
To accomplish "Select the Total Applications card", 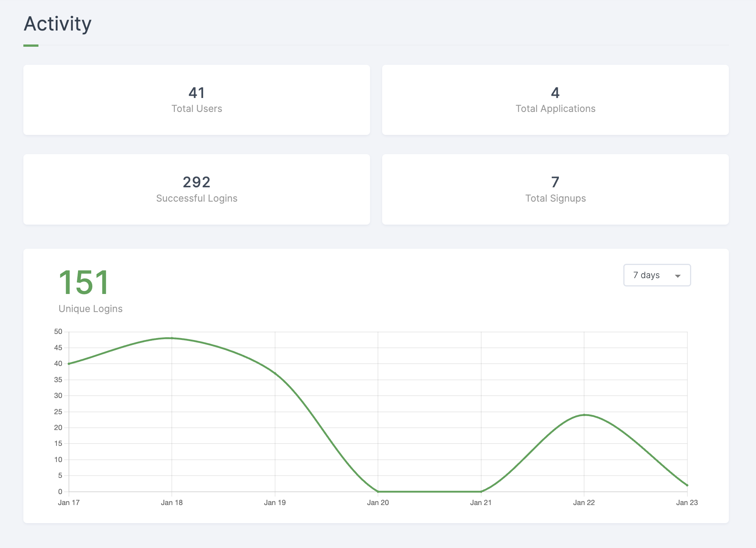I will 556,100.
